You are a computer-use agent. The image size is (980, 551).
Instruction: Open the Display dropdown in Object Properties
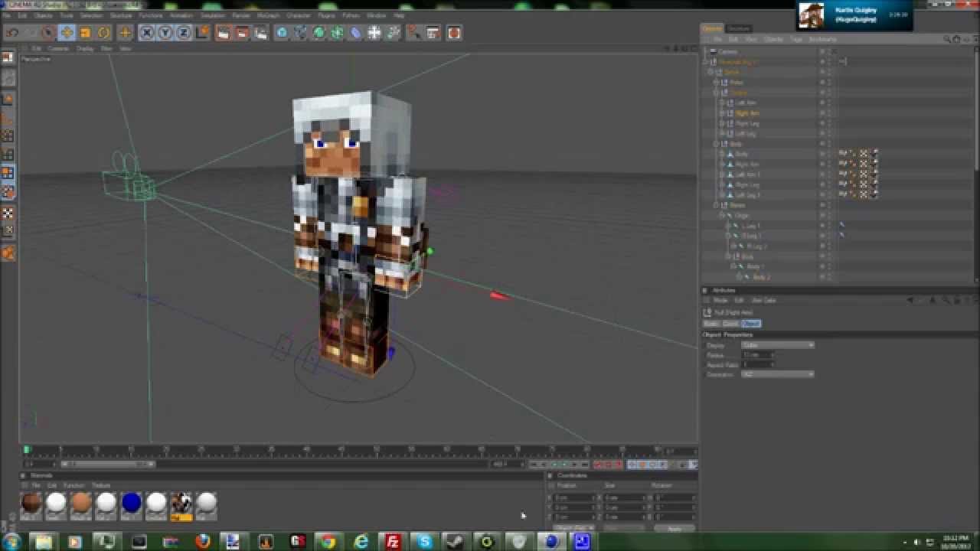tap(776, 345)
